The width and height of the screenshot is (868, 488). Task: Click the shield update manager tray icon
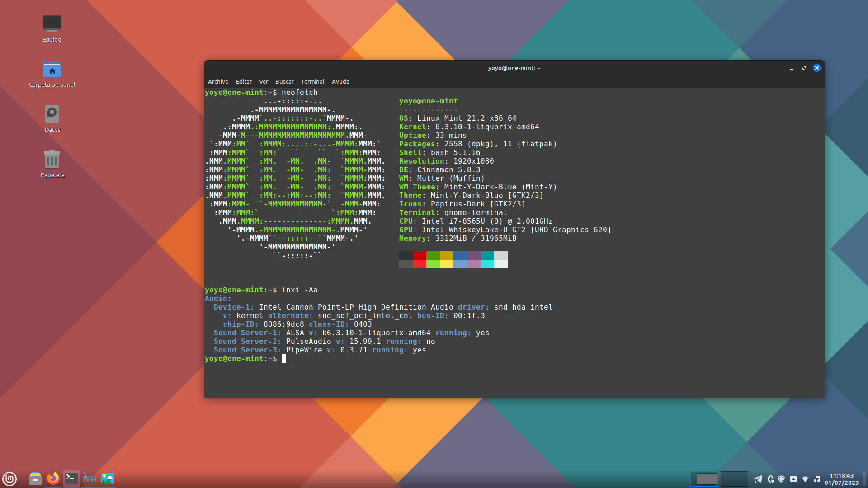point(781,479)
